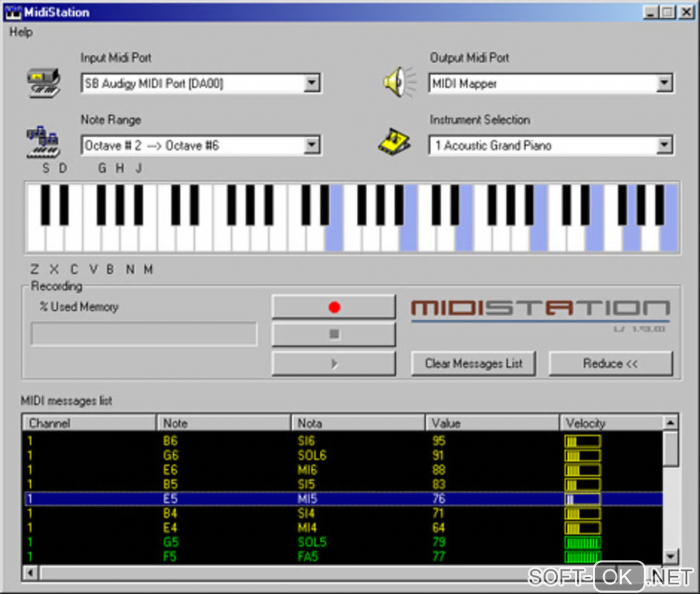Click the green velocity bar of G5 row
Viewport: 700px width, 594px height.
583,543
